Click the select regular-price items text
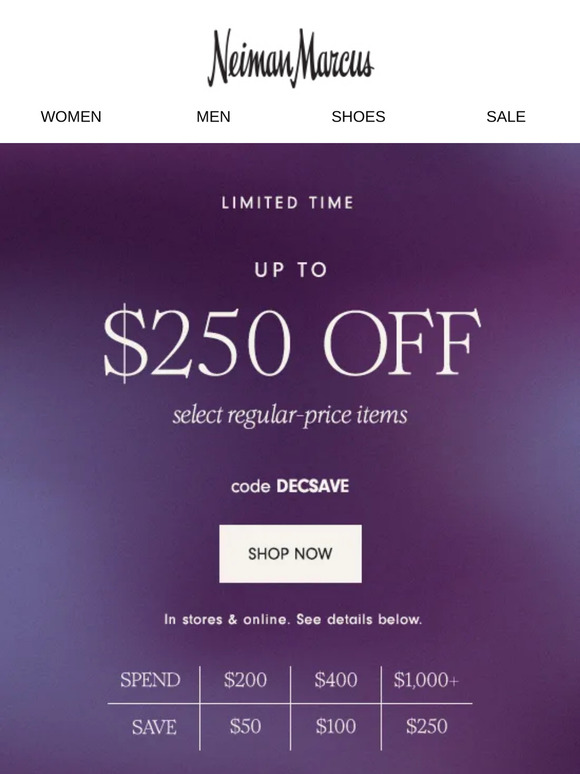 point(290,415)
